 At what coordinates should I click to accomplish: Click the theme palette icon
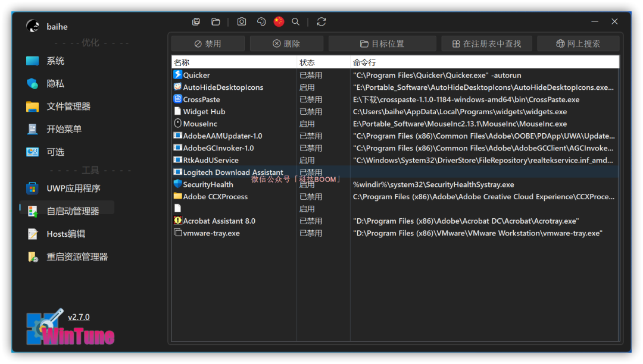[x=261, y=21]
